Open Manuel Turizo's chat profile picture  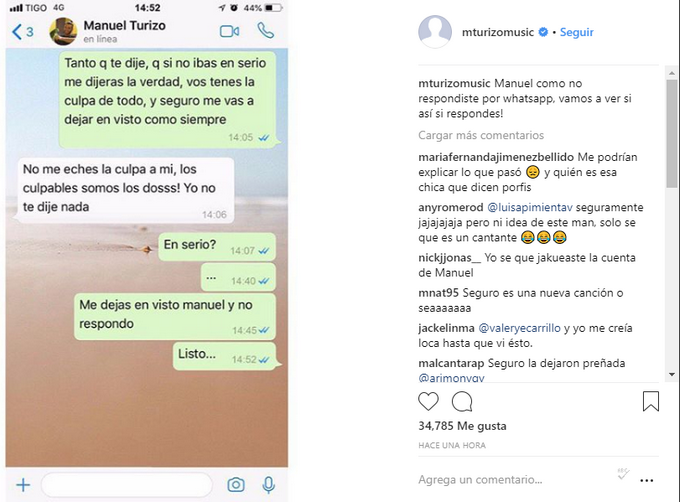click(63, 31)
